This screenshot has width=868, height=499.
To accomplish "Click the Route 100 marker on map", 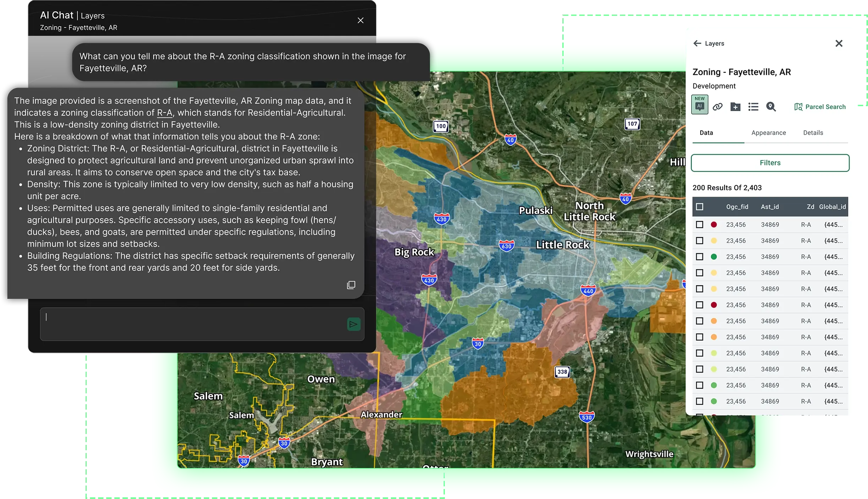I will pyautogui.click(x=441, y=126).
